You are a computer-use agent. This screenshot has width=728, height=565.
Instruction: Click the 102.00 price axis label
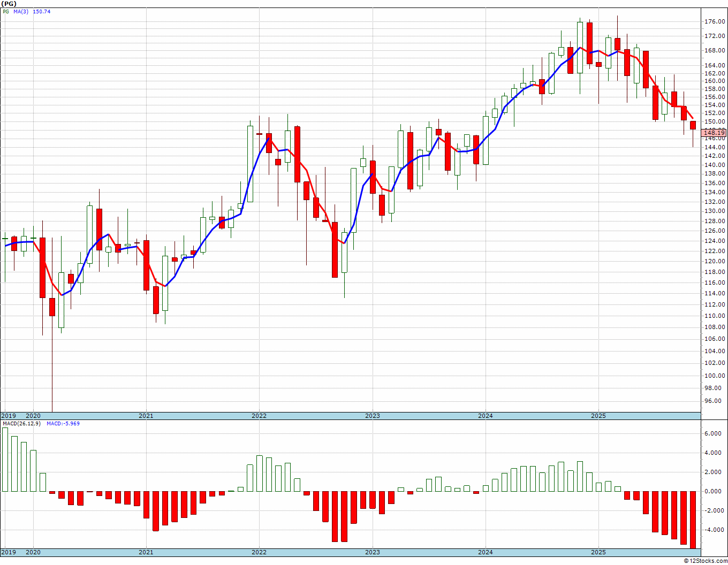(715, 363)
